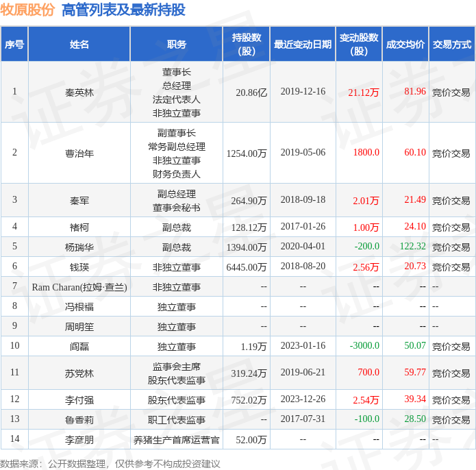This screenshot has height=470, width=476.
Task: Click the date 2019-12-16
Action: click(x=303, y=91)
